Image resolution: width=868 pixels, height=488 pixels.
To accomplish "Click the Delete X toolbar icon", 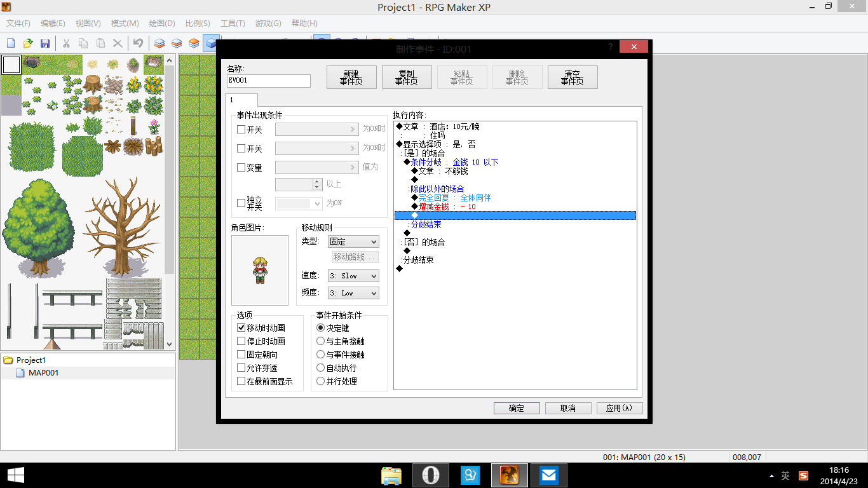I will (118, 43).
